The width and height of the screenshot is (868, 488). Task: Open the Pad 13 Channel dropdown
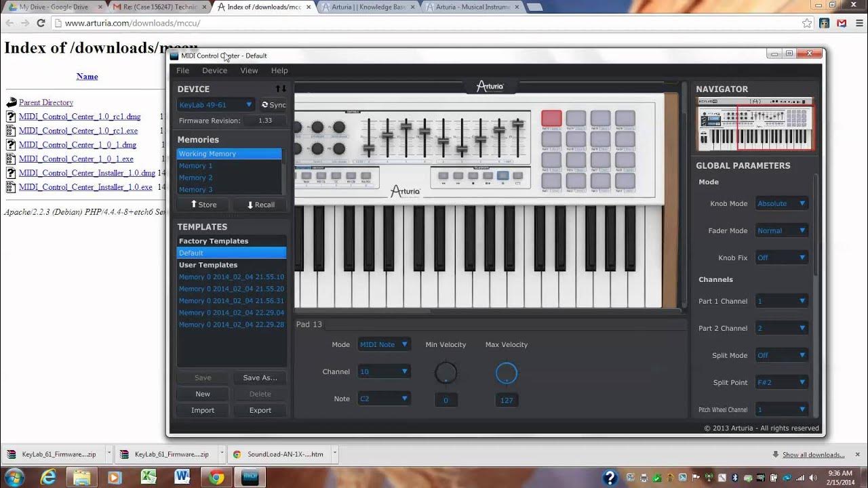click(384, 371)
